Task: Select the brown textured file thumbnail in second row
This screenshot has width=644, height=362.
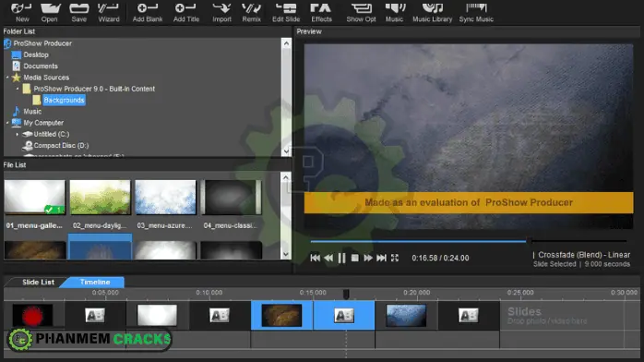Action: tap(35, 250)
